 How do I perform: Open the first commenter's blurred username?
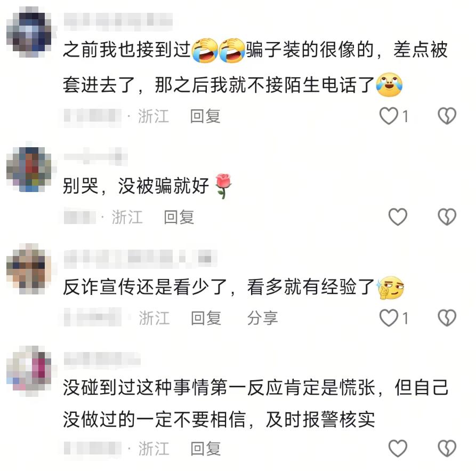(118, 21)
